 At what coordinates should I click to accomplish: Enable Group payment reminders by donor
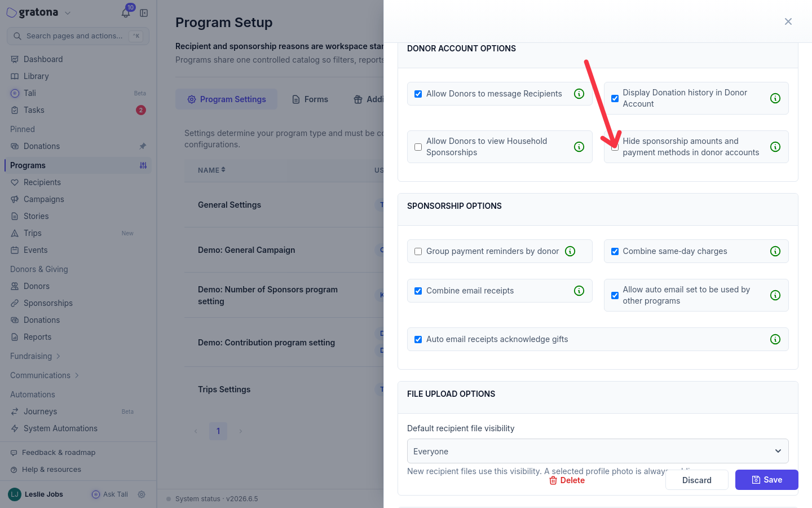(x=418, y=251)
